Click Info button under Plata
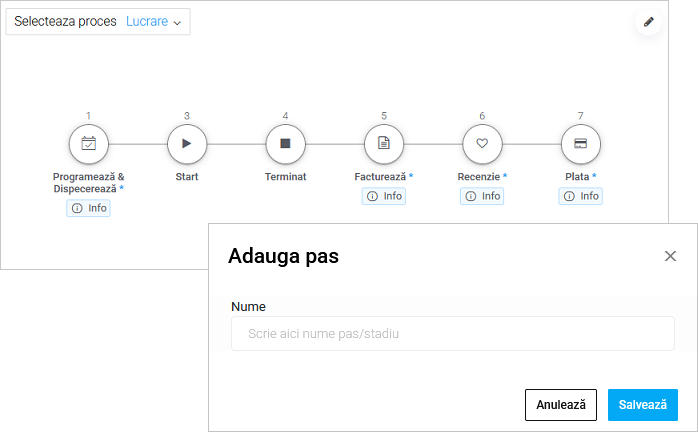 580,196
